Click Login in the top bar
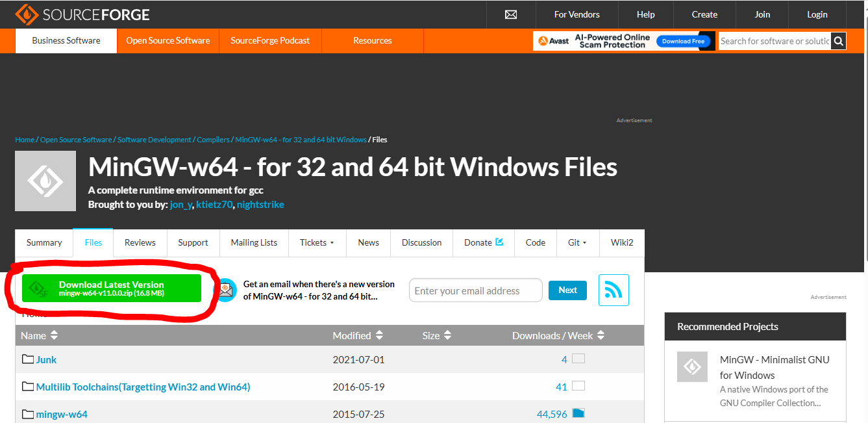This screenshot has width=868, height=423. point(817,14)
